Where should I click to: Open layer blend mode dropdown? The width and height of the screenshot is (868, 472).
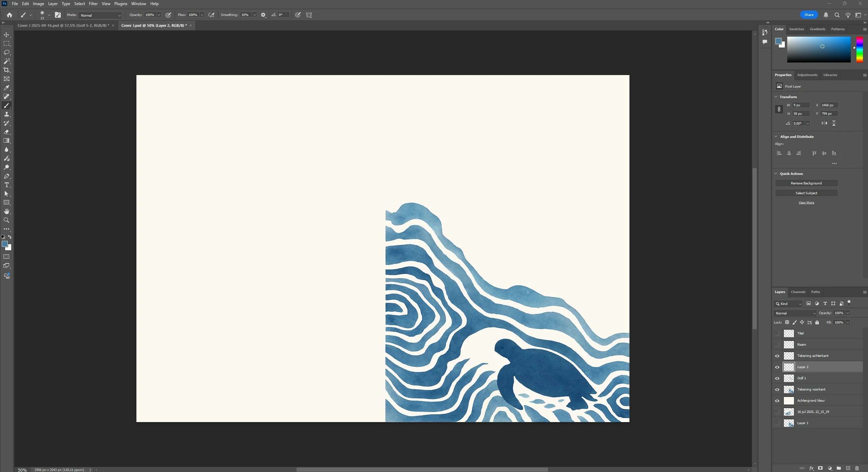795,313
